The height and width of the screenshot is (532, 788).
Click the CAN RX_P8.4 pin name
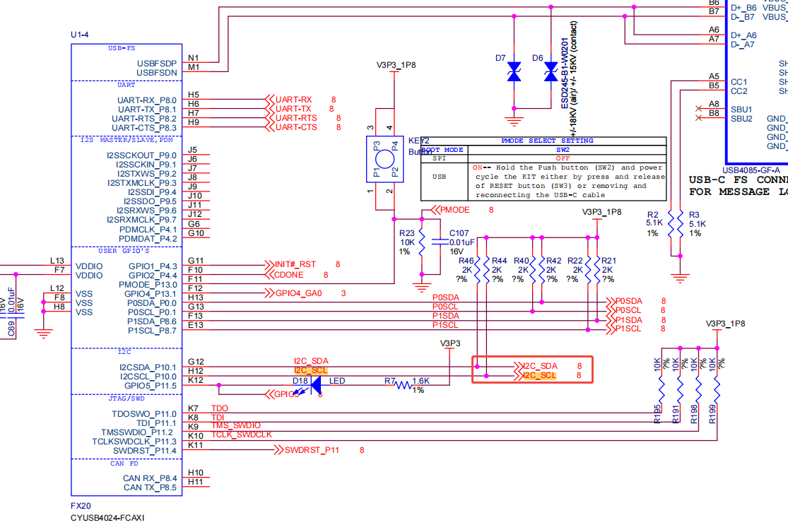click(150, 478)
